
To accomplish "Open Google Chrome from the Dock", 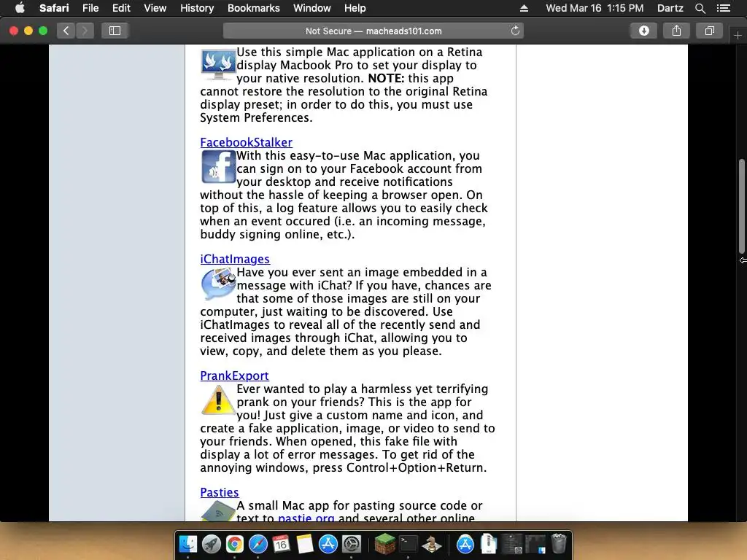I will pyautogui.click(x=235, y=544).
